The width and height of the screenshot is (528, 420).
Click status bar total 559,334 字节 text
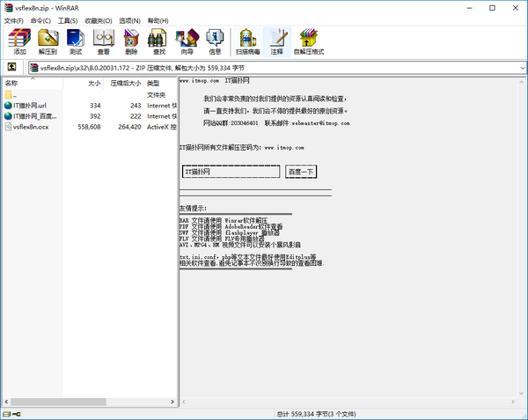pos(317,414)
